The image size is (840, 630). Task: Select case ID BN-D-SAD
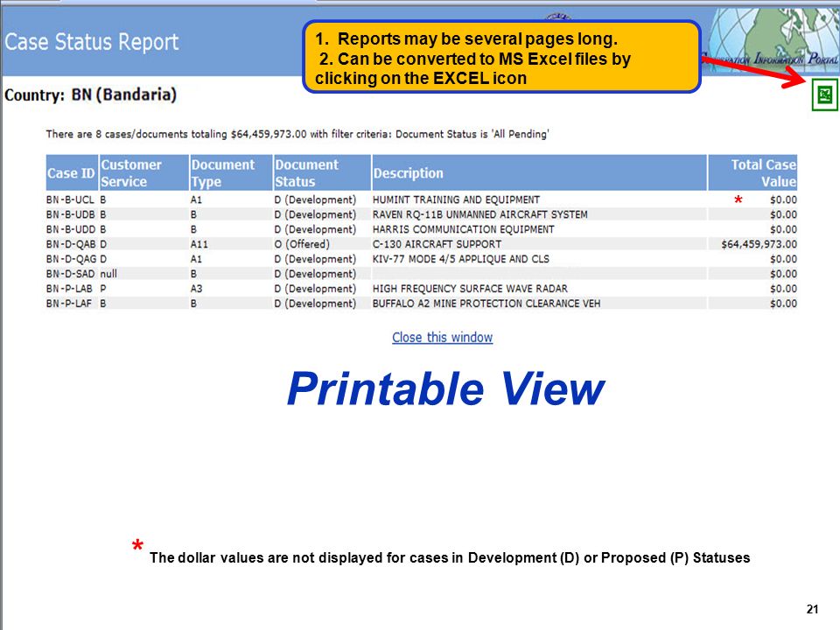tap(70, 274)
